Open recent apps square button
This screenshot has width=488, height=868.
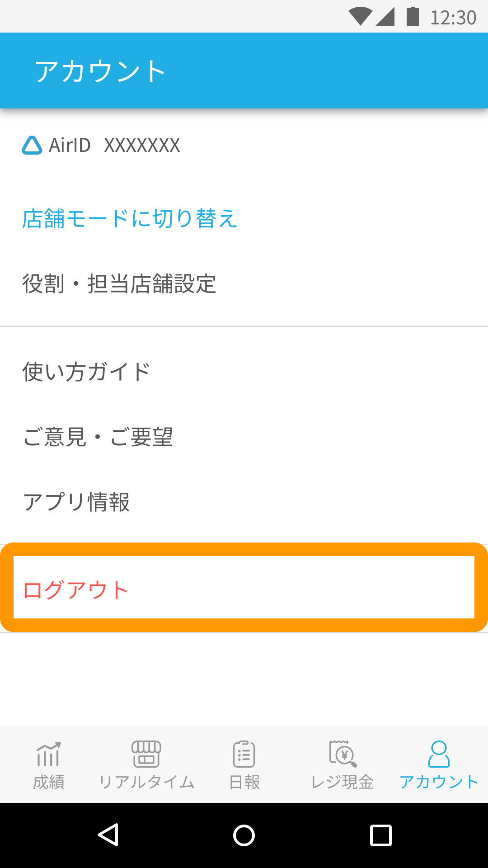click(x=381, y=835)
